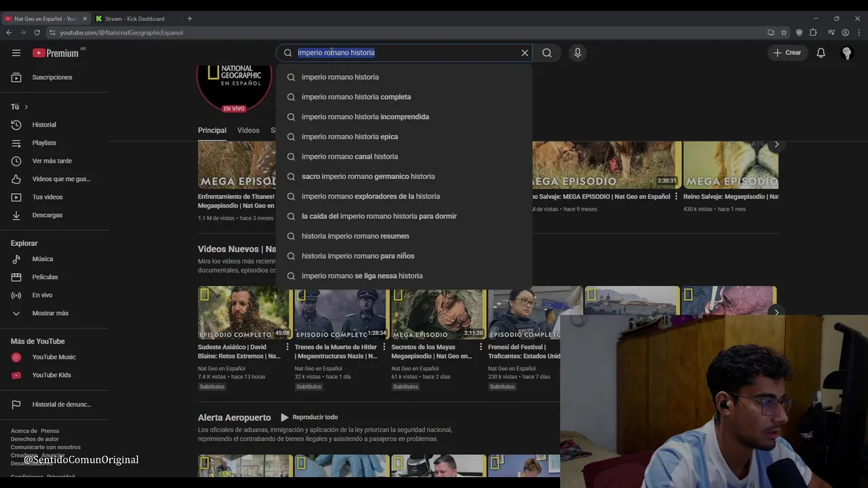868x488 pixels.
Task: Select suggestion 'historia imperio romano para niños'
Action: pos(404,256)
